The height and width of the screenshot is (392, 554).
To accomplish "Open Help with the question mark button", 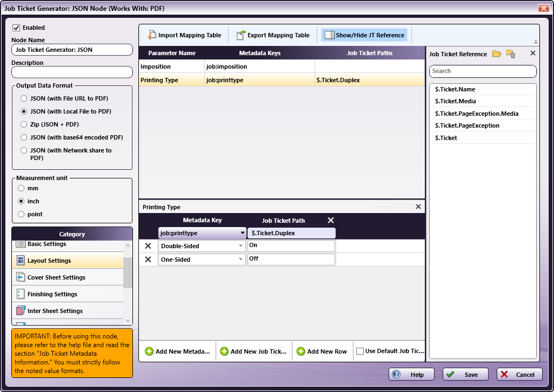I will (x=411, y=374).
